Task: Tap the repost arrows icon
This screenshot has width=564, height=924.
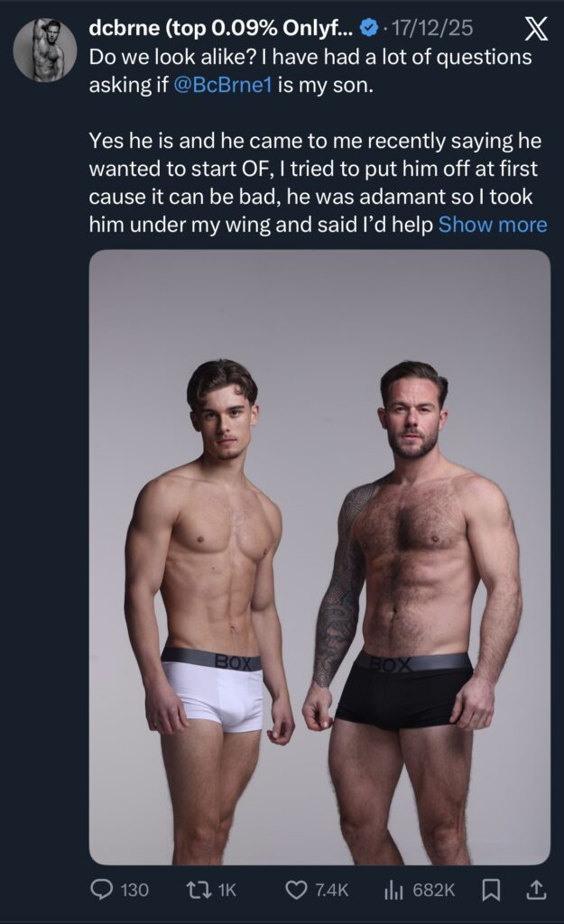Action: pos(198,890)
